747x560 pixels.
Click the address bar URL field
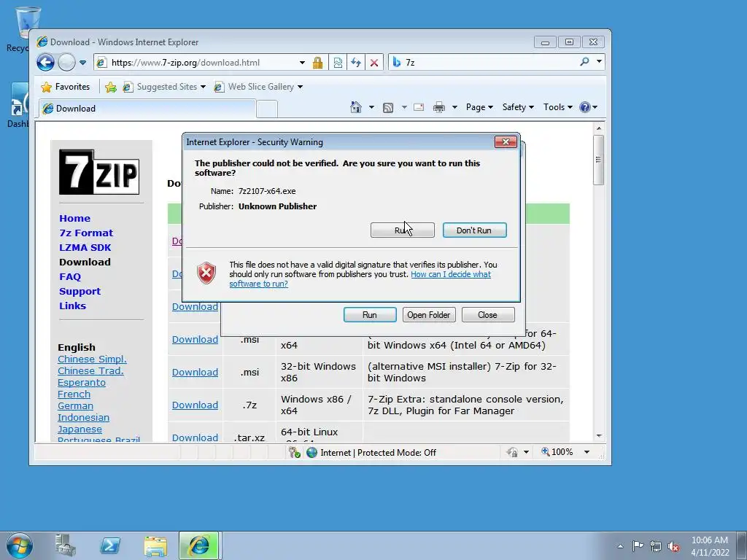click(196, 63)
